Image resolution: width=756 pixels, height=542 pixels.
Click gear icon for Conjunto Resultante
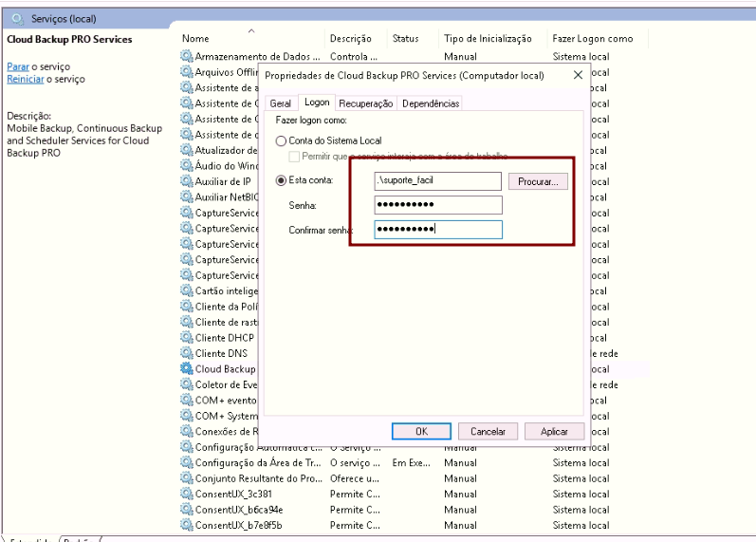[x=187, y=477]
